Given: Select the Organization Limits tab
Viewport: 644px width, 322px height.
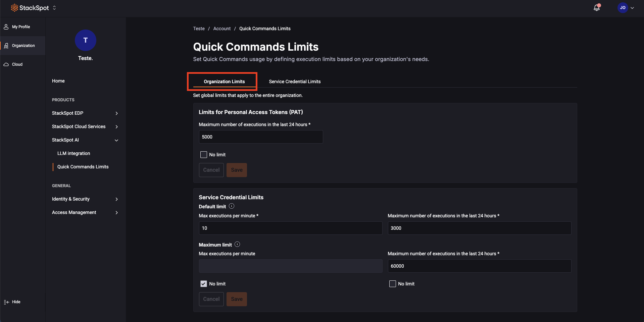Looking at the screenshot, I should click(224, 82).
